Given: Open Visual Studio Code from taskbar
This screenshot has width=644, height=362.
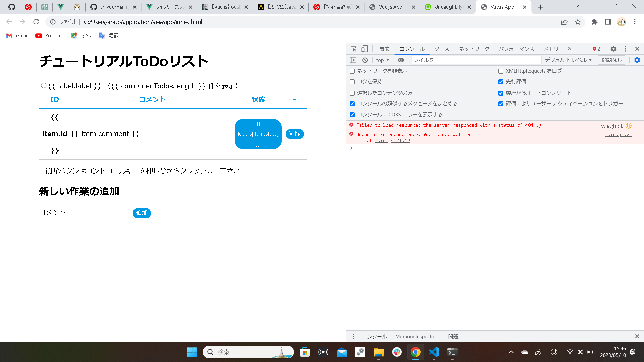Looking at the screenshot, I should pyautogui.click(x=434, y=352).
